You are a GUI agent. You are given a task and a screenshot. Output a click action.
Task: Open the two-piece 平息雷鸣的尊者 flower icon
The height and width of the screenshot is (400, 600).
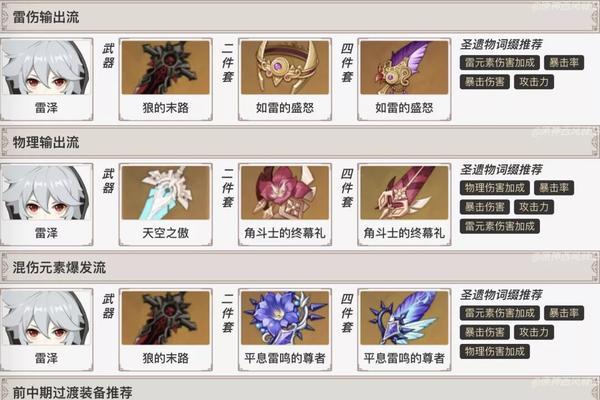[x=285, y=318]
